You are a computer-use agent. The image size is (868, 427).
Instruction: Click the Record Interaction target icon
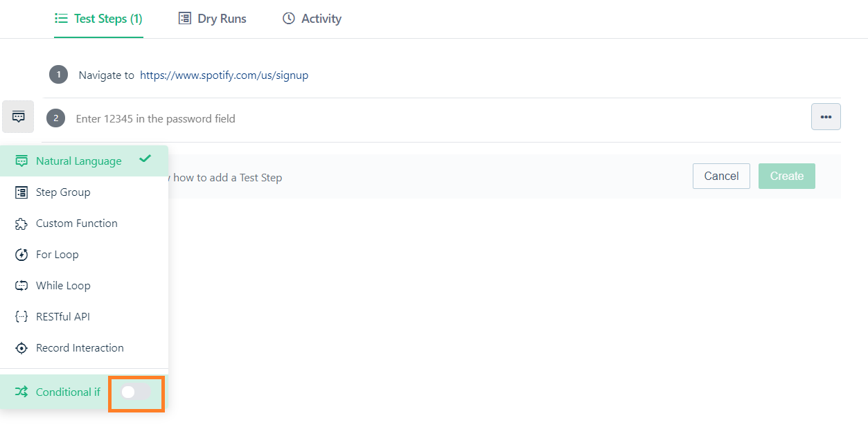click(x=21, y=348)
